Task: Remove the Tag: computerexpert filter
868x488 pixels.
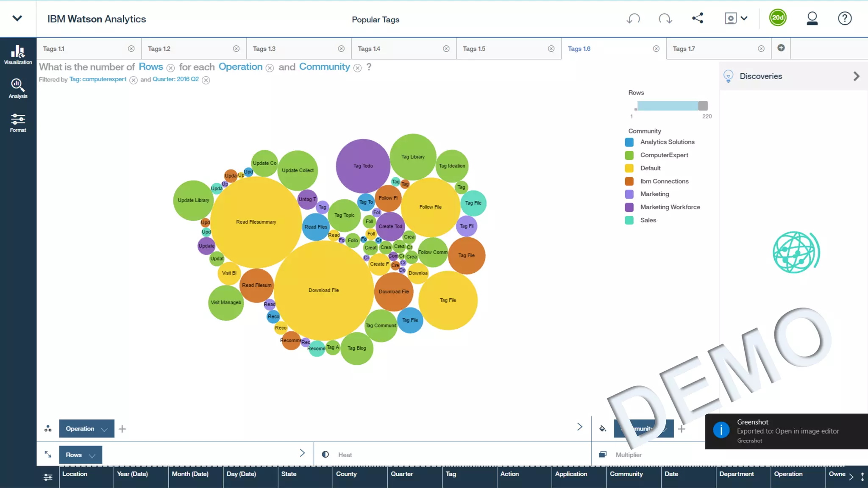Action: click(x=134, y=80)
